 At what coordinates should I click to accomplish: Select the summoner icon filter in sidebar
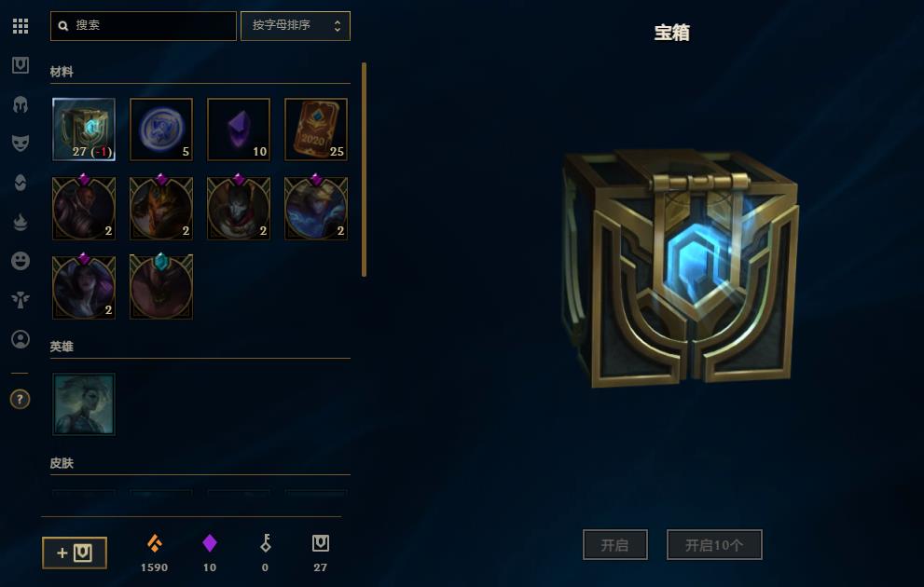(20, 339)
